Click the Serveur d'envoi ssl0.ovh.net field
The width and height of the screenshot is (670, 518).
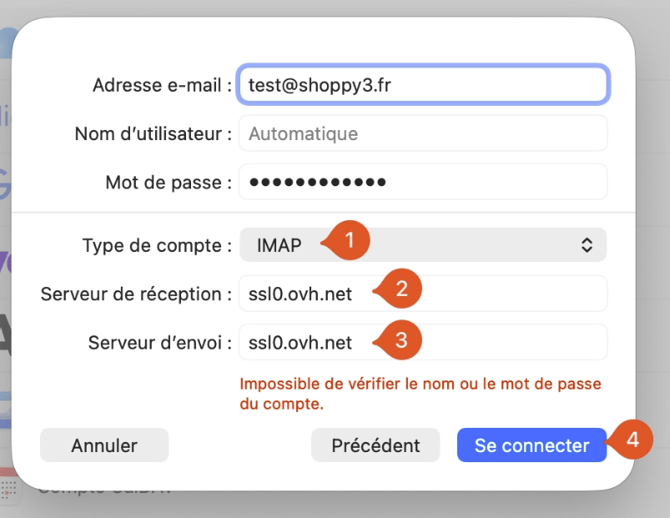pyautogui.click(x=423, y=342)
